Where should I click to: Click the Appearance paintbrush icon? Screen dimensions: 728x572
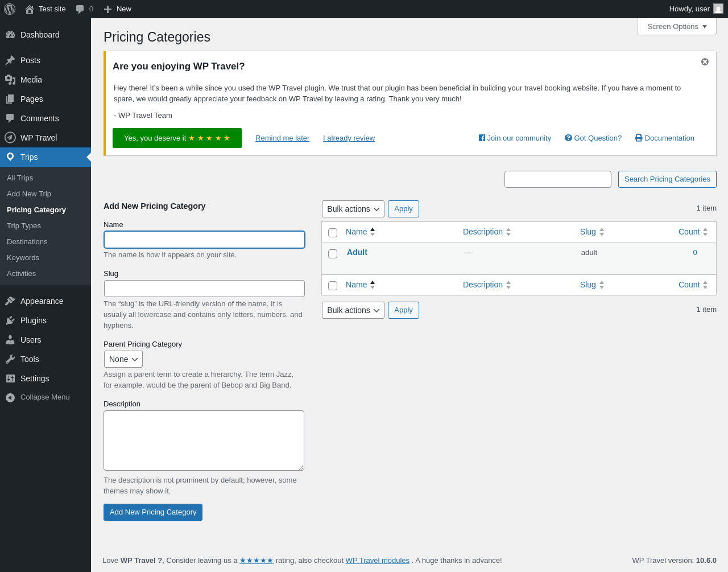coord(10,301)
